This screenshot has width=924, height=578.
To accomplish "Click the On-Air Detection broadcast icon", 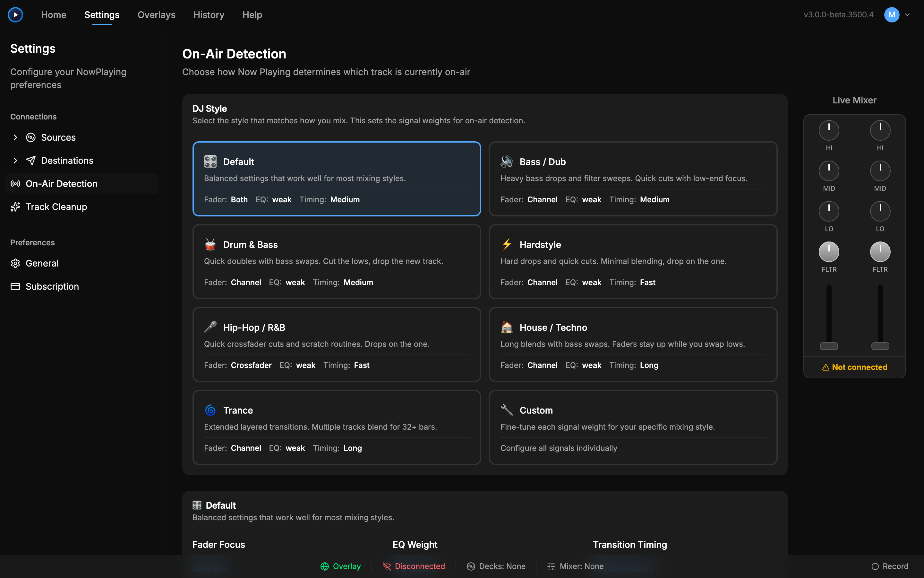I will click(x=15, y=184).
